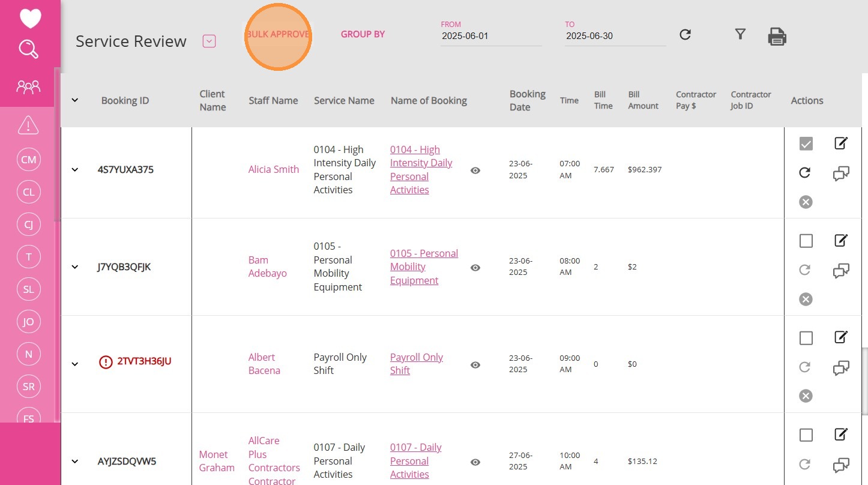Click the refresh icon beside date range
The image size is (868, 485).
coord(685,35)
